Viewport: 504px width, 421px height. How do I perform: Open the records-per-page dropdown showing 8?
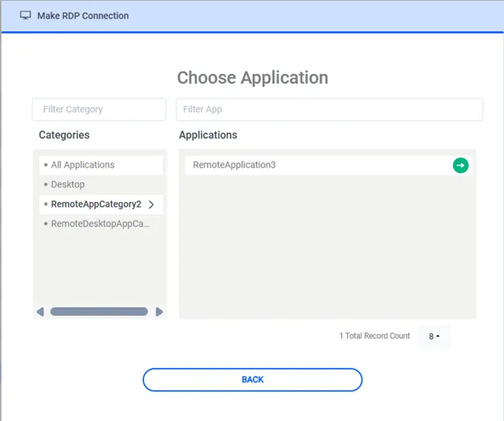(x=433, y=336)
